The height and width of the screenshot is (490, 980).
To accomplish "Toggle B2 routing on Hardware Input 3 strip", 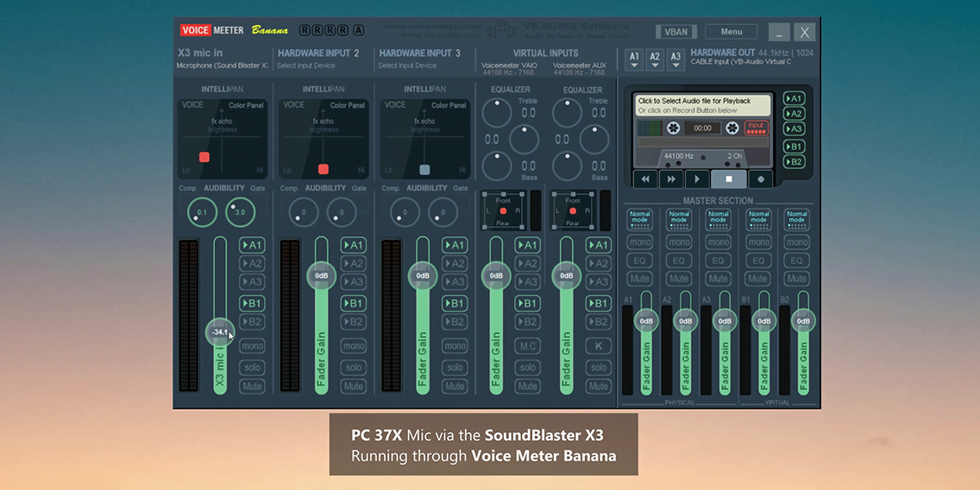I will point(455,322).
